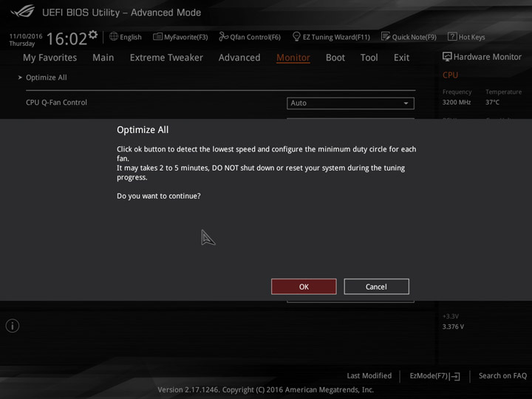Click the Optimize All dialog title
Image resolution: width=532 pixels, height=399 pixels.
[x=143, y=130]
